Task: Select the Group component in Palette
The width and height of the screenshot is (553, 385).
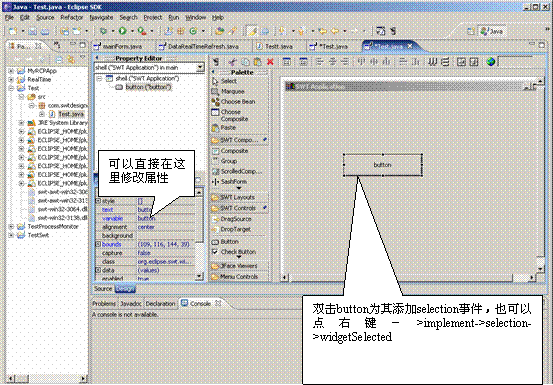Action: [225, 161]
